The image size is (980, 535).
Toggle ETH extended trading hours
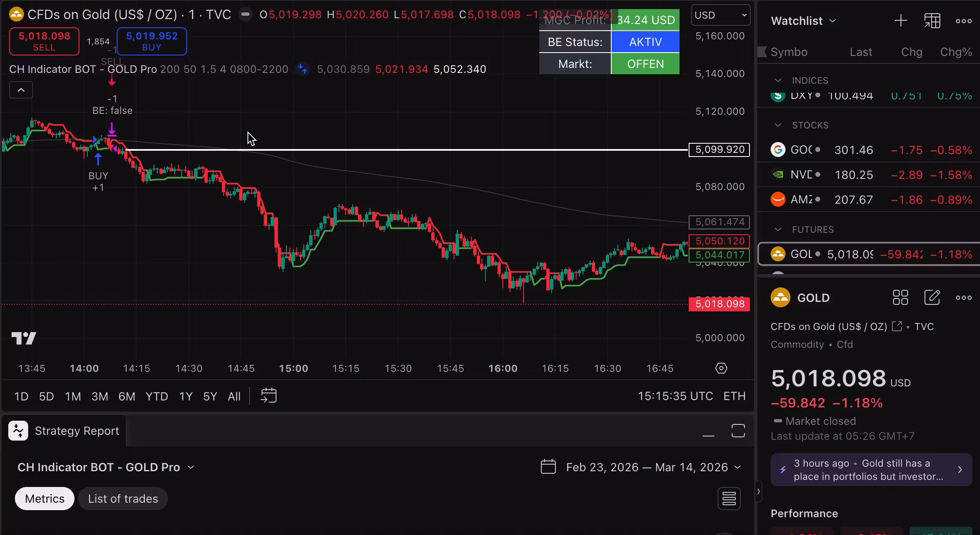click(734, 396)
